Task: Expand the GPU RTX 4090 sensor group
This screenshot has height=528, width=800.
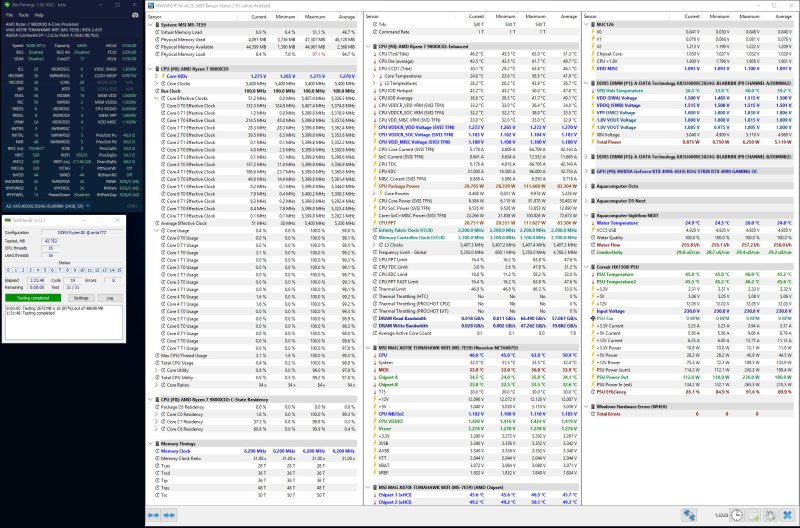Action: pyautogui.click(x=586, y=171)
